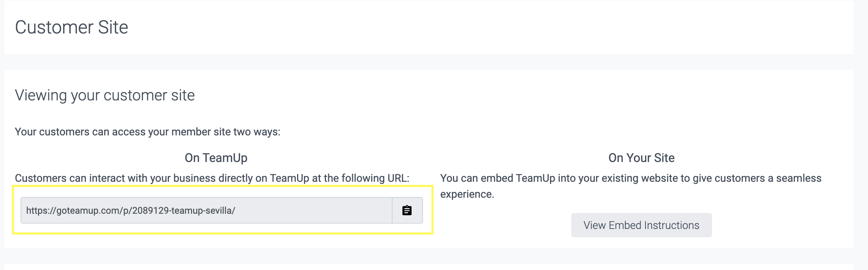Click the words seamless at line end
This screenshot has width=868, height=270.
click(x=799, y=178)
